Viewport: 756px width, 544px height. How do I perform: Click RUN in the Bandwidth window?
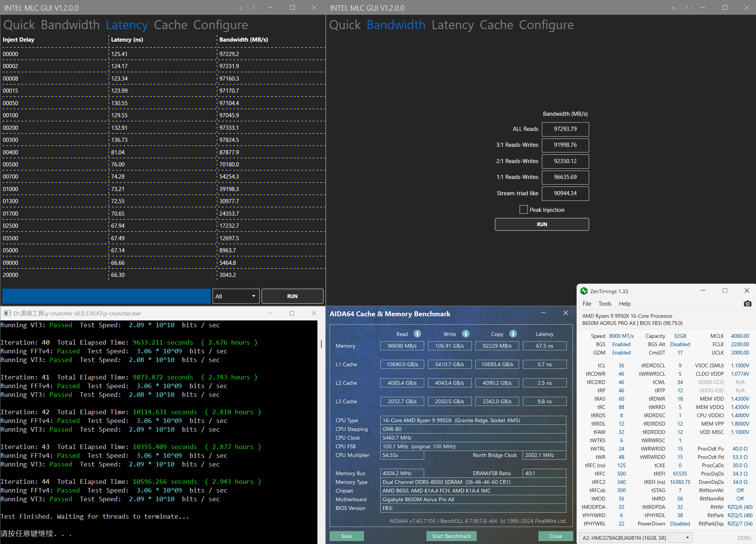coord(542,224)
